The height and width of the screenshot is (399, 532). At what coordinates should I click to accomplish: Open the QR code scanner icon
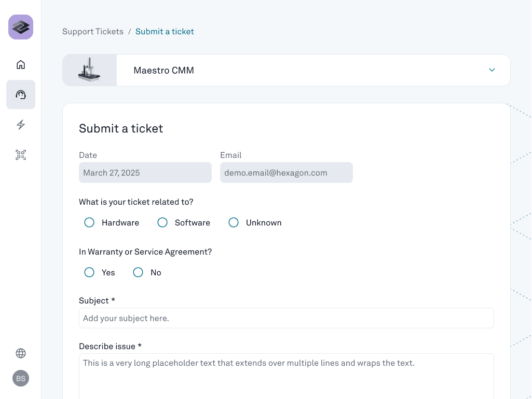pyautogui.click(x=21, y=155)
